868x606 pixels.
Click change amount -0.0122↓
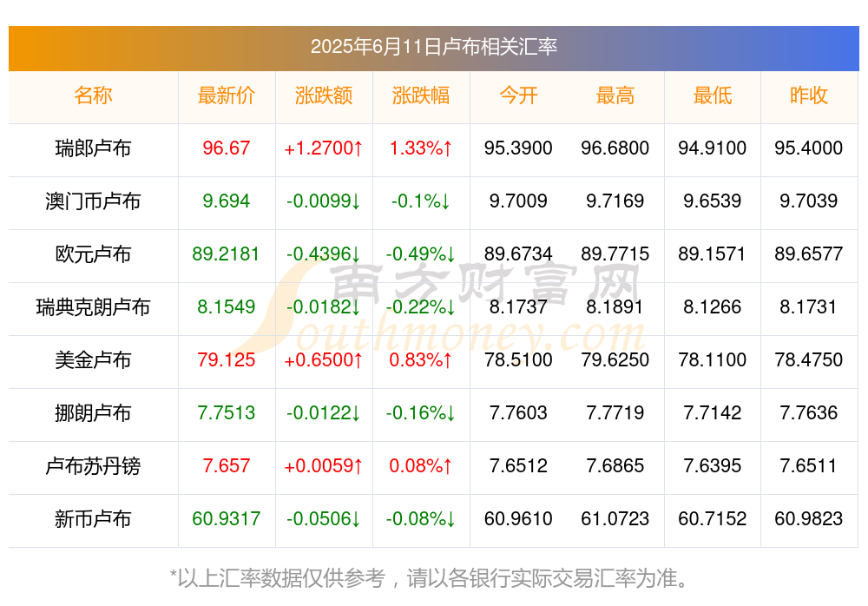tap(323, 413)
